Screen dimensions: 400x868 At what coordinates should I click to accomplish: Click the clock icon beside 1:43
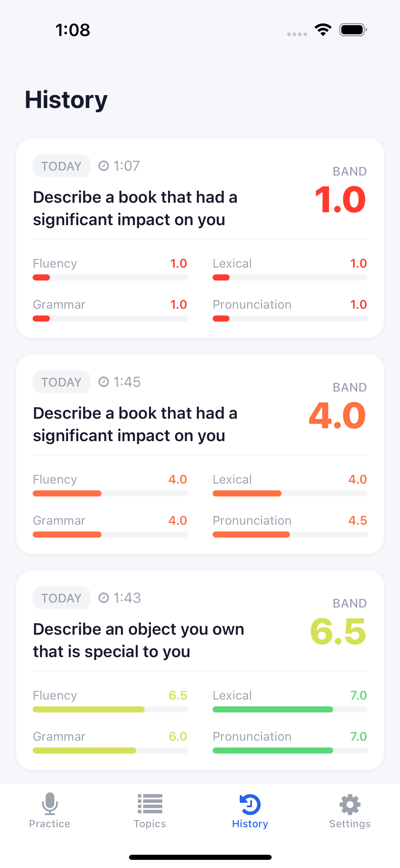pos(104,598)
